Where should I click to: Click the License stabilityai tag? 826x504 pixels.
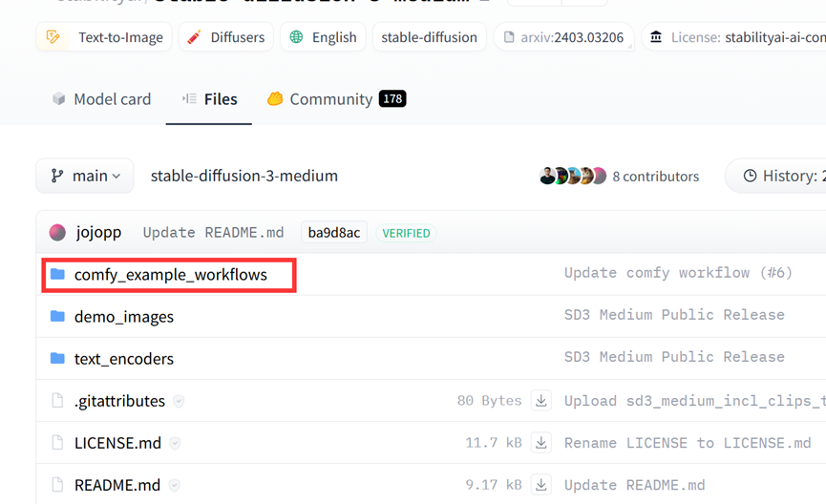733,37
